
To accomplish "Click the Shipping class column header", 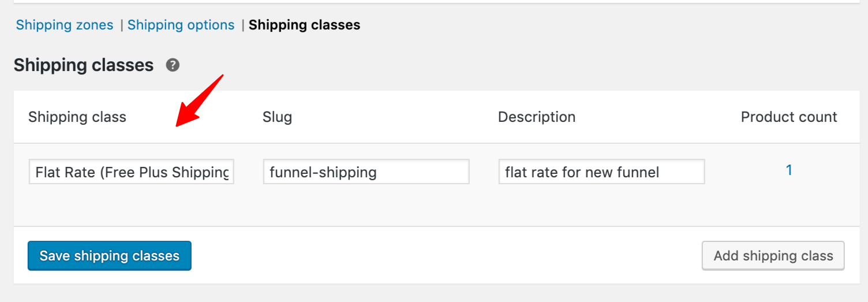I will (77, 117).
